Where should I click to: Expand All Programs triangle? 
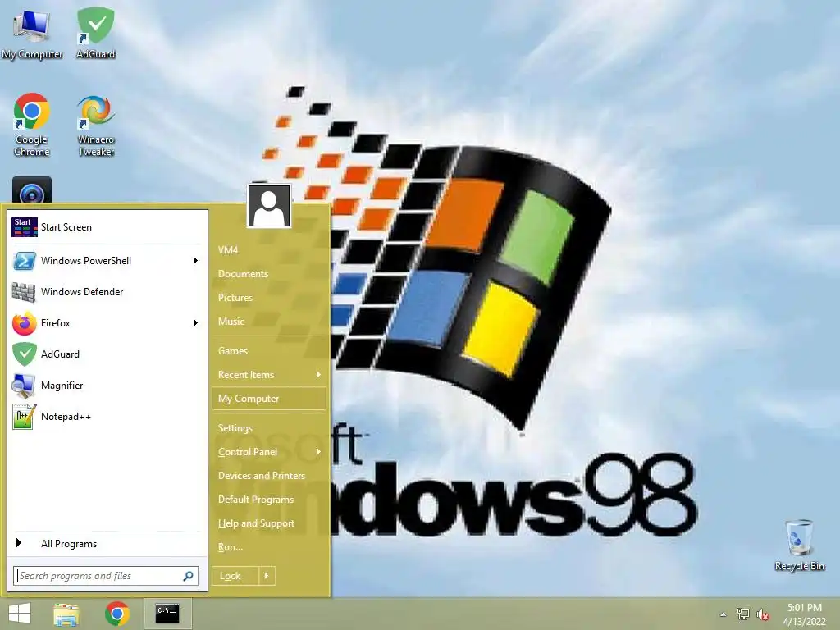(x=19, y=543)
